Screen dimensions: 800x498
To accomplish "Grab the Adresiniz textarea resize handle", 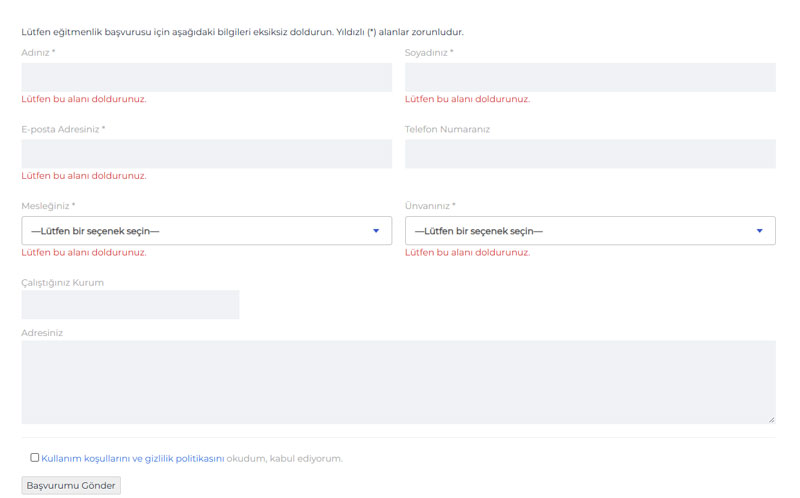I will 771,420.
